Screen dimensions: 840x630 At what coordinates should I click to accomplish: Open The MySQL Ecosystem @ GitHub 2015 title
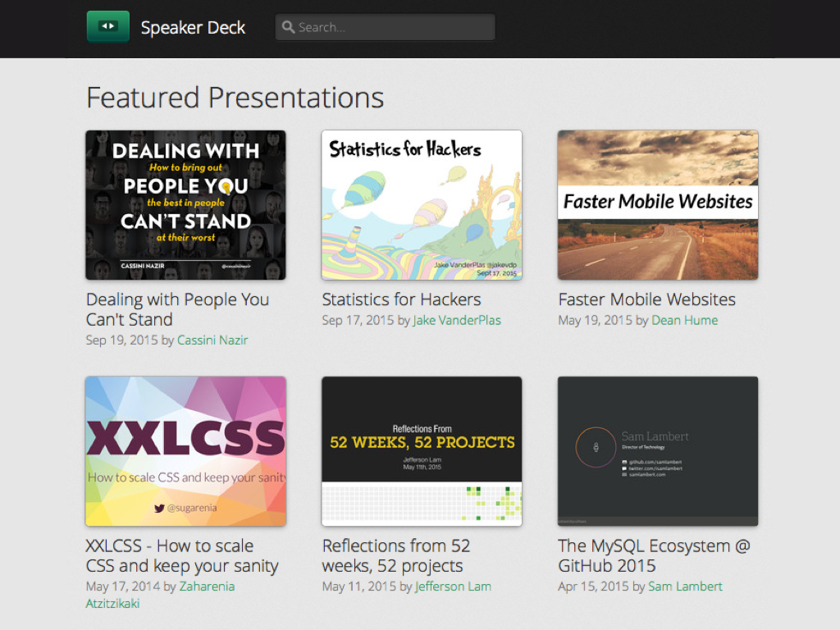(x=653, y=555)
